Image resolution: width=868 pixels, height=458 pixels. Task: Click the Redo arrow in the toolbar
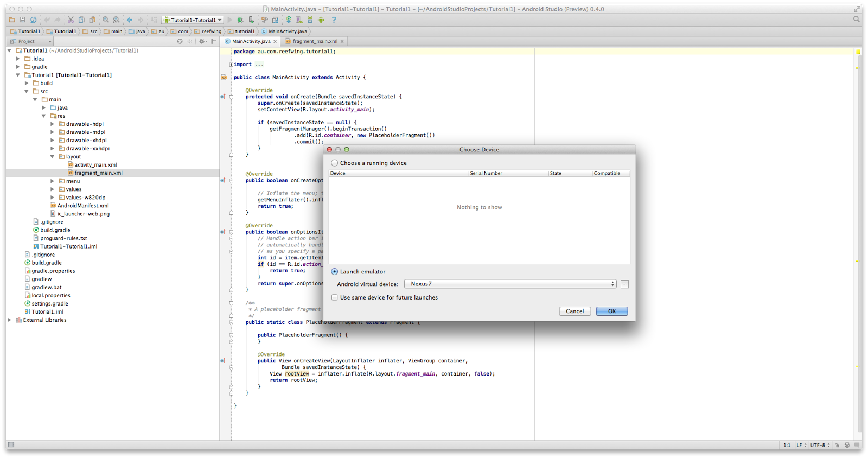pyautogui.click(x=58, y=20)
